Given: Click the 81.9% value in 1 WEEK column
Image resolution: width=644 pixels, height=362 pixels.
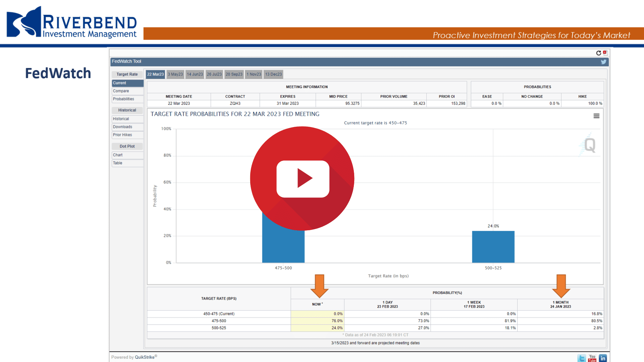Looking at the screenshot, I should [510, 321].
